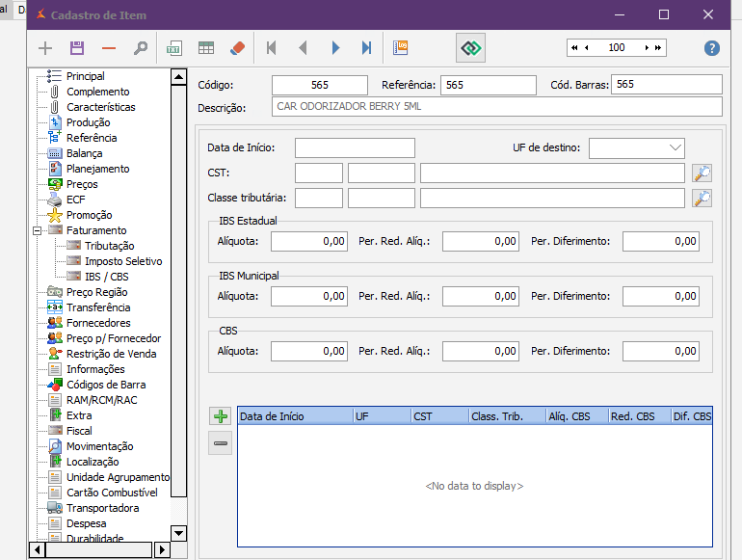Click the add new item plus icon
The image size is (742, 560).
pos(45,48)
